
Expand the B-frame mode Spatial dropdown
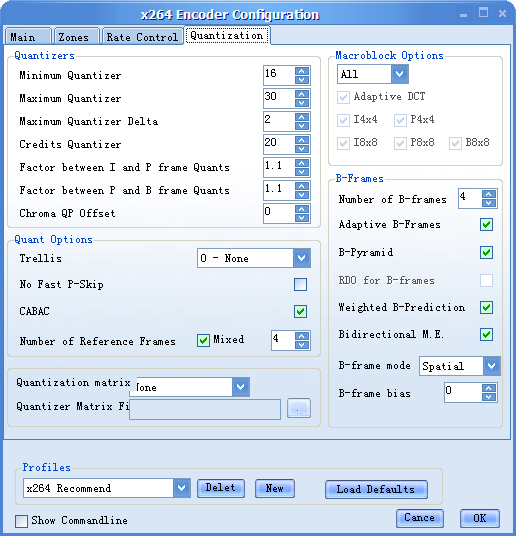pos(491,366)
